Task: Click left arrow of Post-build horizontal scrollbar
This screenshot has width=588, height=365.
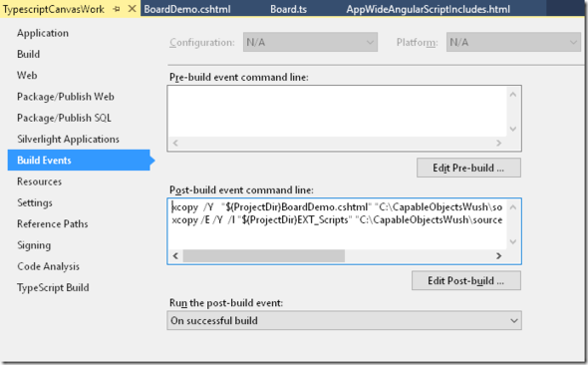Action: (x=175, y=256)
